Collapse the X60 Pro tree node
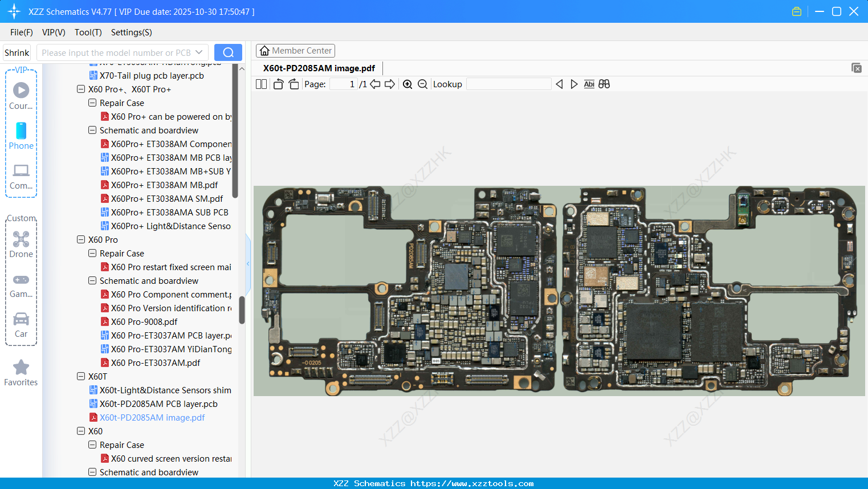868x489 pixels. point(81,239)
